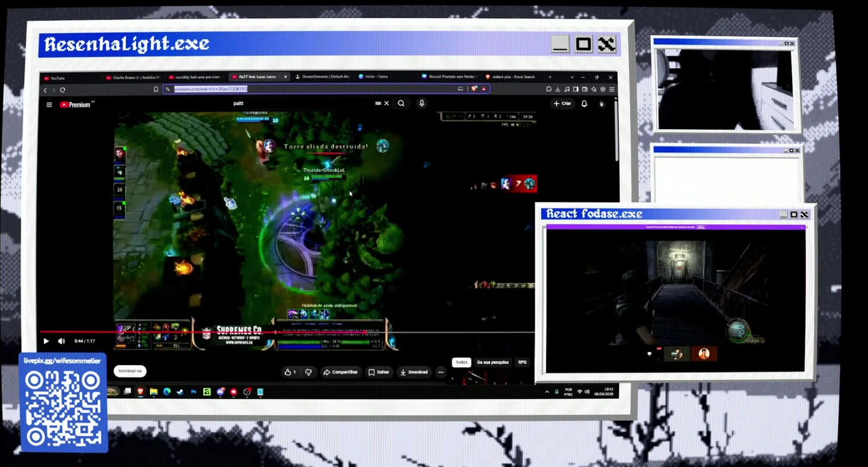Open Brave browser from the taskbar
Screen dimensions: 868x467
(x=140, y=392)
